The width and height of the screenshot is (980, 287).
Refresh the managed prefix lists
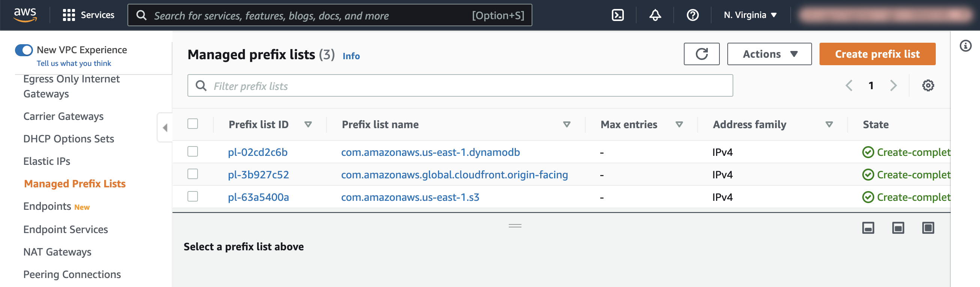[x=701, y=54]
